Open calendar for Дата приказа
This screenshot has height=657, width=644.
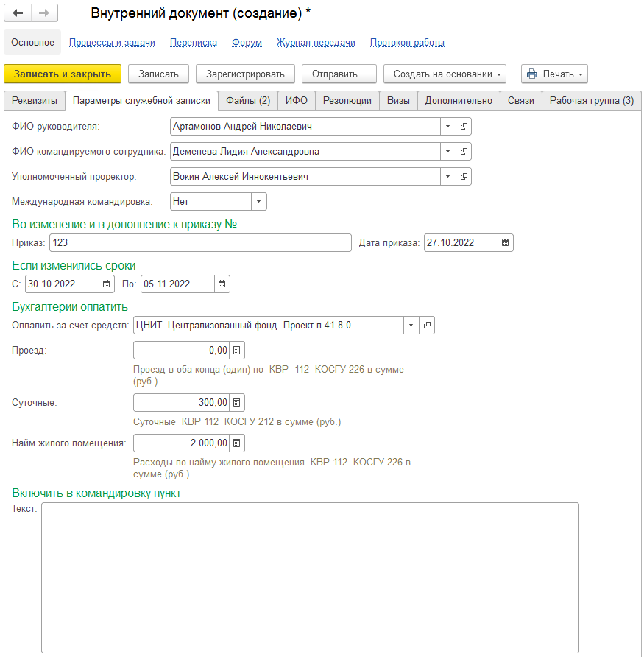506,242
